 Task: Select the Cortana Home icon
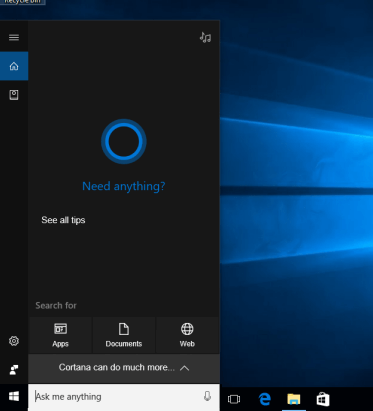[x=14, y=66]
